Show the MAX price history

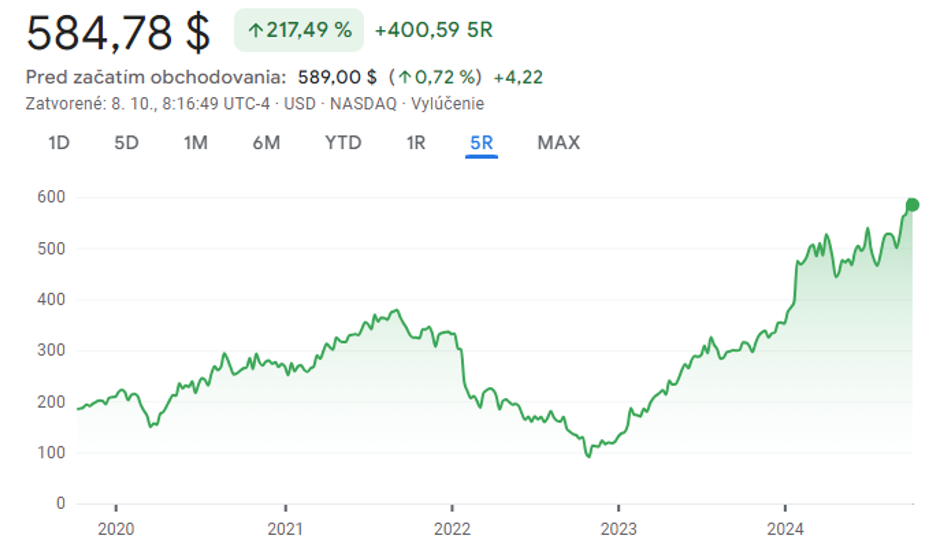click(558, 143)
